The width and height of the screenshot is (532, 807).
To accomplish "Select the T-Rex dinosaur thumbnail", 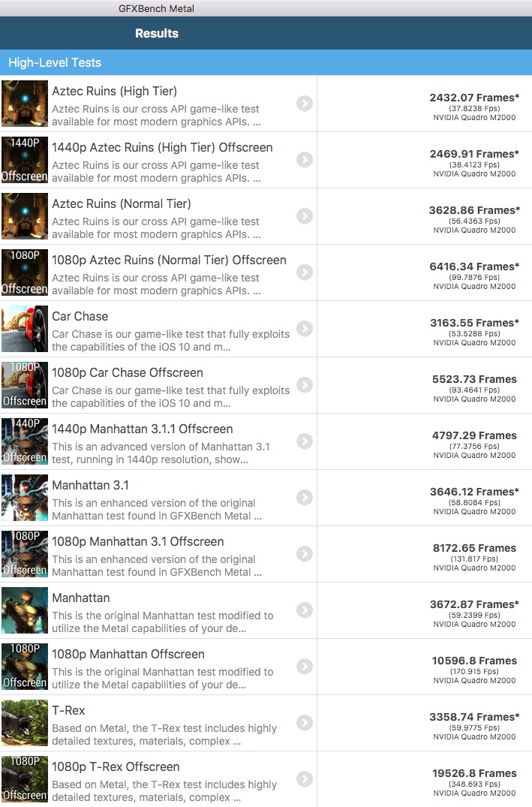I will (25, 723).
